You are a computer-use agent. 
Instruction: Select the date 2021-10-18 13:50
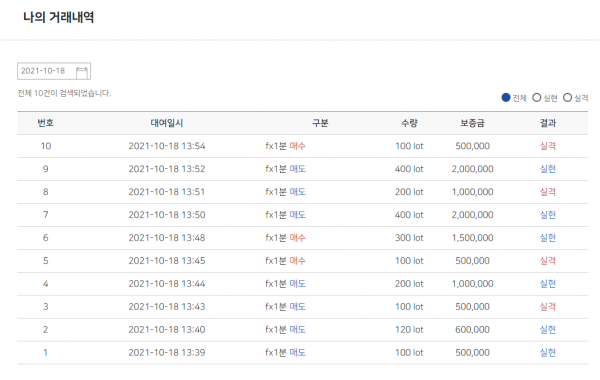tap(167, 215)
